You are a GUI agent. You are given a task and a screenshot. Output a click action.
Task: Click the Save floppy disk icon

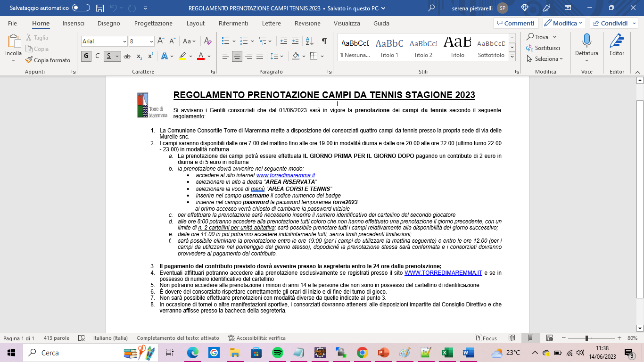pos(100,8)
